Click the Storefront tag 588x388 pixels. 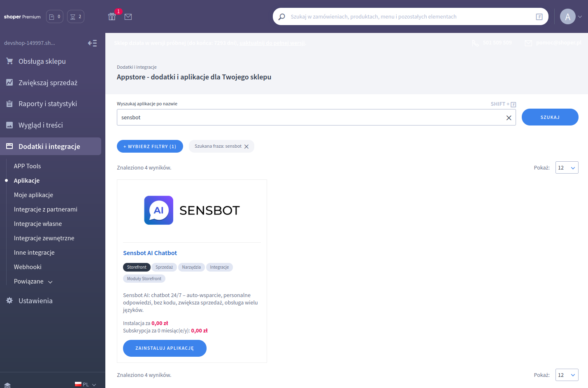pyautogui.click(x=137, y=267)
